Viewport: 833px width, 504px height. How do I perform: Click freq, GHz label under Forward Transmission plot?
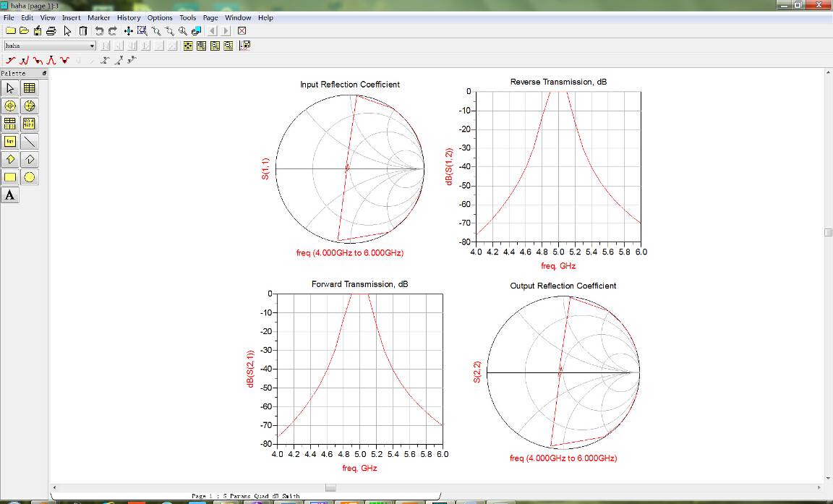point(359,469)
